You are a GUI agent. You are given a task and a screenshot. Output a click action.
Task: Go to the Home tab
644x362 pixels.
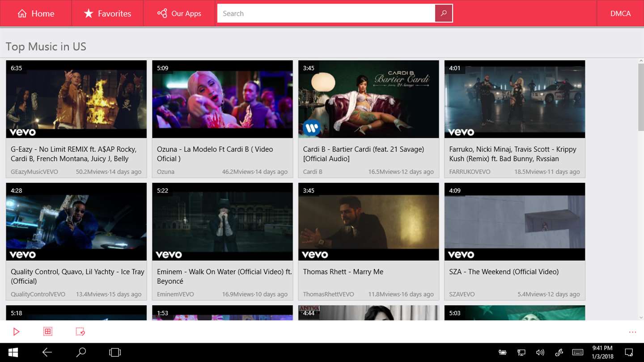pyautogui.click(x=36, y=13)
